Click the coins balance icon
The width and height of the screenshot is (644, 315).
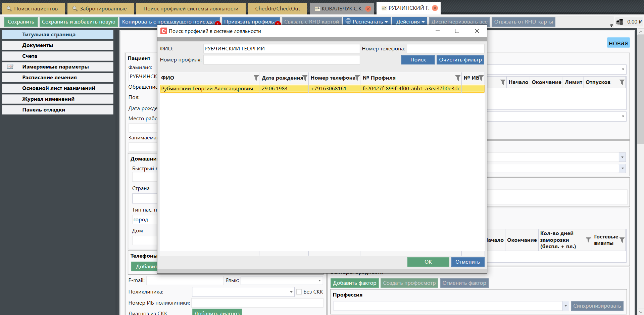pyautogui.click(x=620, y=22)
